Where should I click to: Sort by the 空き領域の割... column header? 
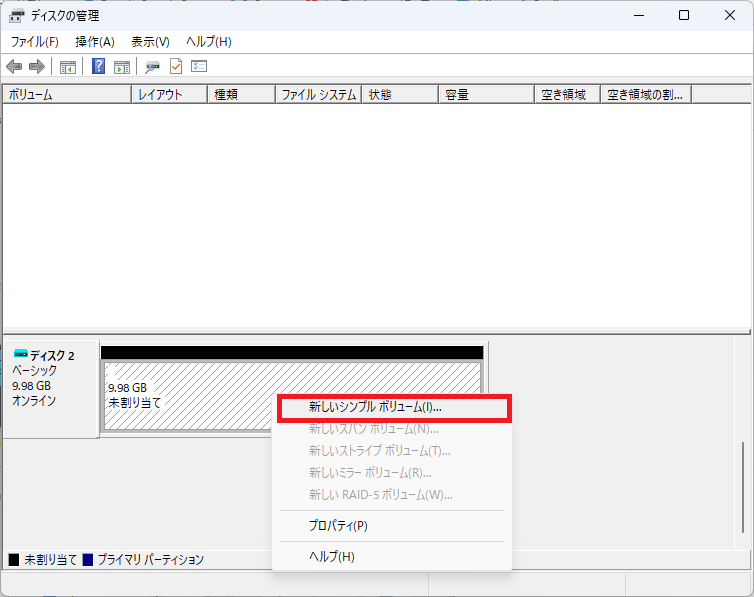tap(646, 95)
